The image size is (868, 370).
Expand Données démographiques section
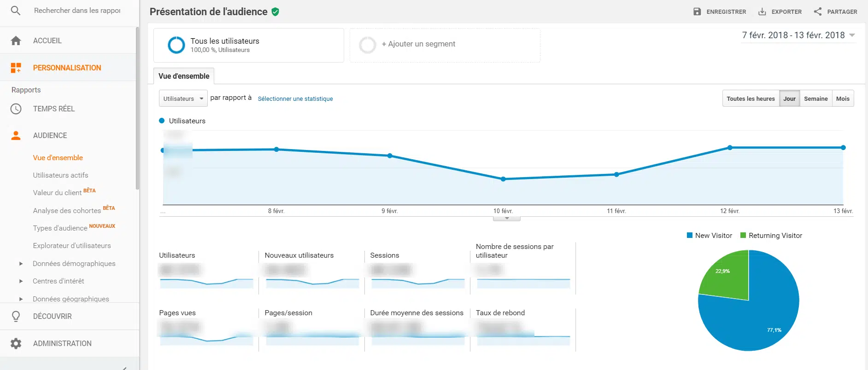tap(21, 264)
